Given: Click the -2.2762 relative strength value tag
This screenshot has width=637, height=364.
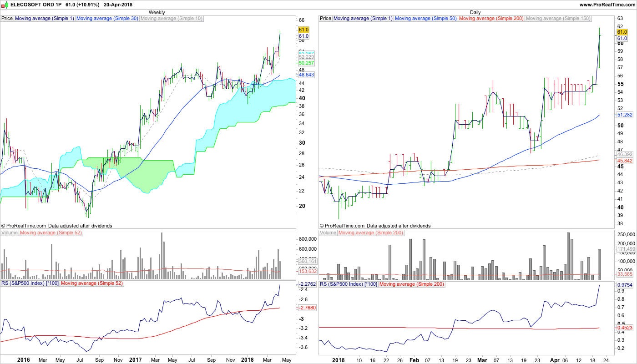Looking at the screenshot, I should (x=307, y=284).
